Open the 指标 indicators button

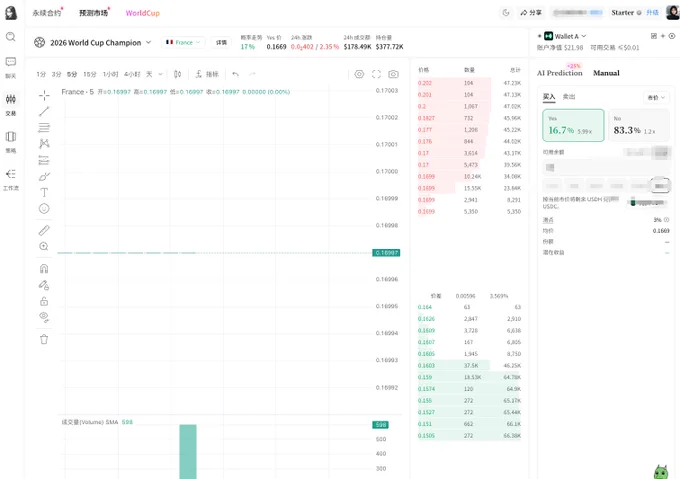(207, 74)
